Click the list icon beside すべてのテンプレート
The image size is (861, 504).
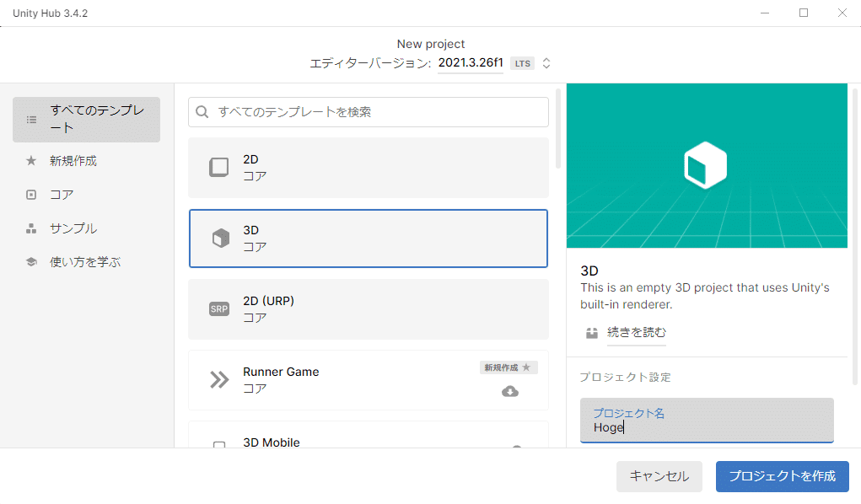32,120
